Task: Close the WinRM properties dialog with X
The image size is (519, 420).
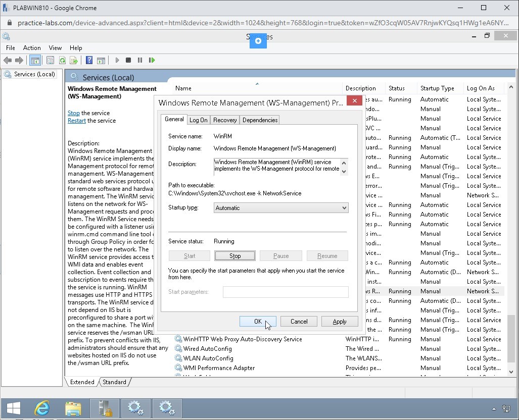Action: coord(354,100)
